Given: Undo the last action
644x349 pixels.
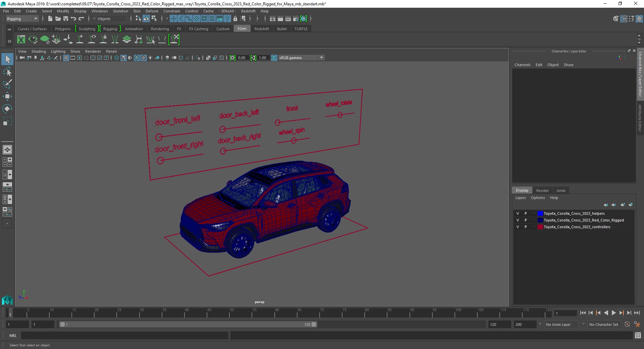Looking at the screenshot, I should click(x=73, y=19).
